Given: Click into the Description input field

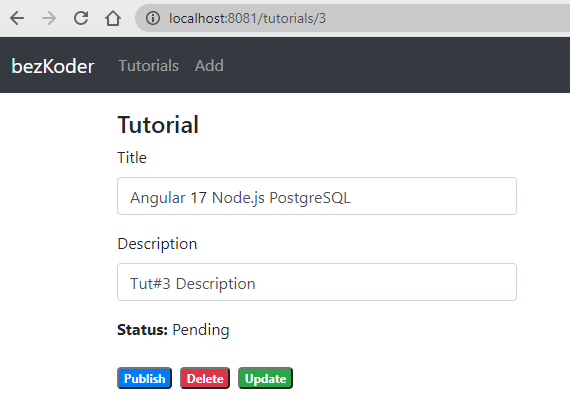Looking at the screenshot, I should point(317,282).
